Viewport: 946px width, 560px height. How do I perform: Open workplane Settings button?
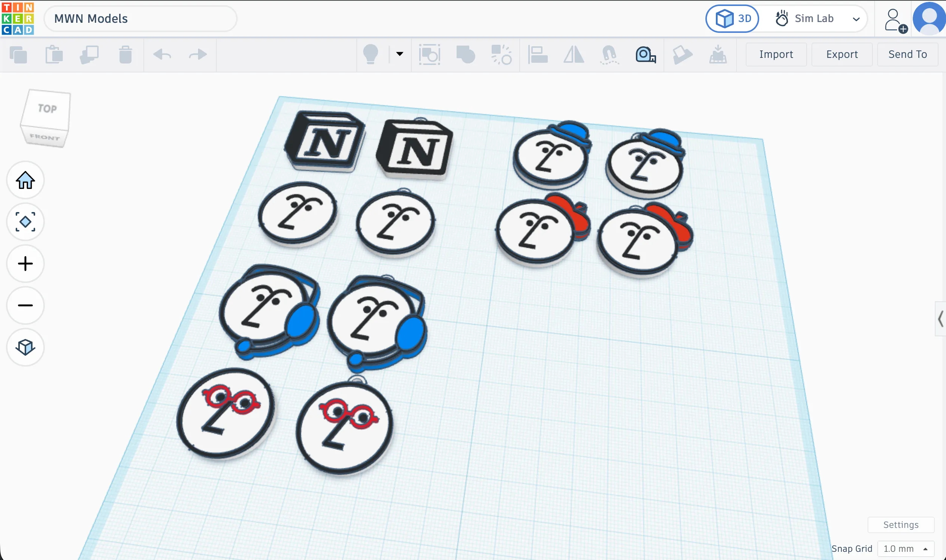(901, 525)
